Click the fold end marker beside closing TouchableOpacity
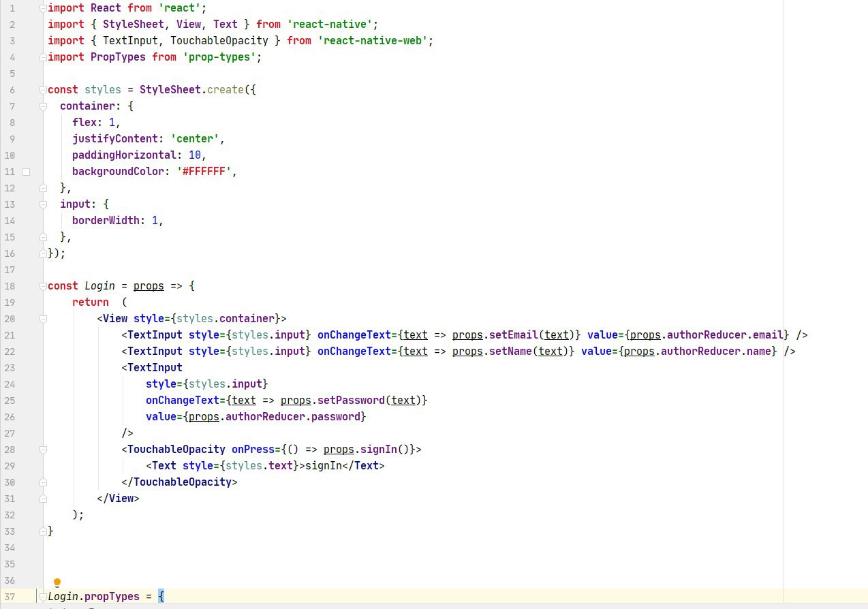 click(x=43, y=482)
